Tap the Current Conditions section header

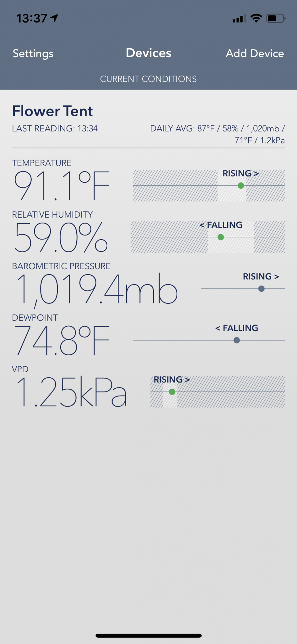pos(148,79)
